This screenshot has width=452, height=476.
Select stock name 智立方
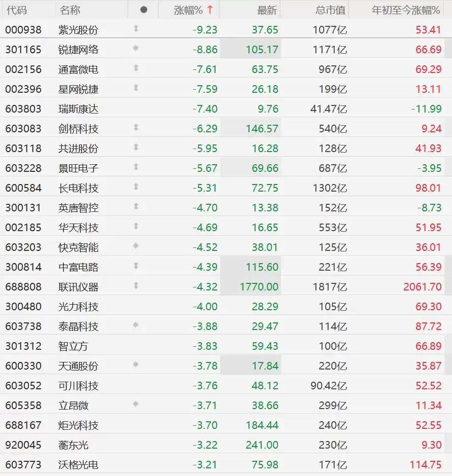coord(73,346)
